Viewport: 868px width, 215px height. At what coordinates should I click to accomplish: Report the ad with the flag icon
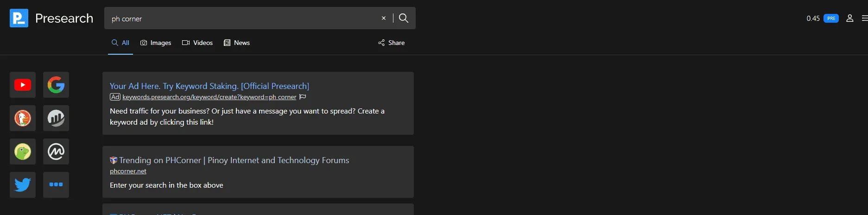(303, 97)
